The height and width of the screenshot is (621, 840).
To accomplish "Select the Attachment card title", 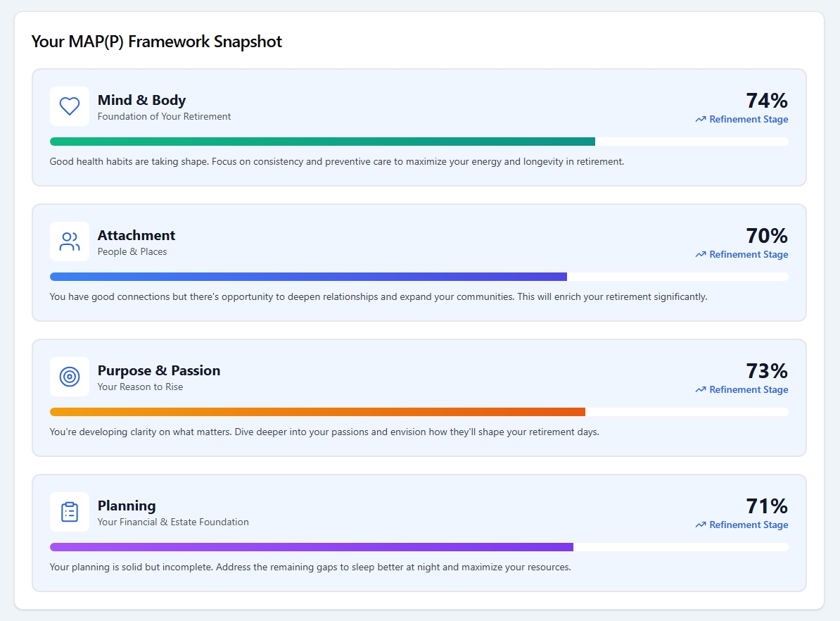I will pos(136,235).
